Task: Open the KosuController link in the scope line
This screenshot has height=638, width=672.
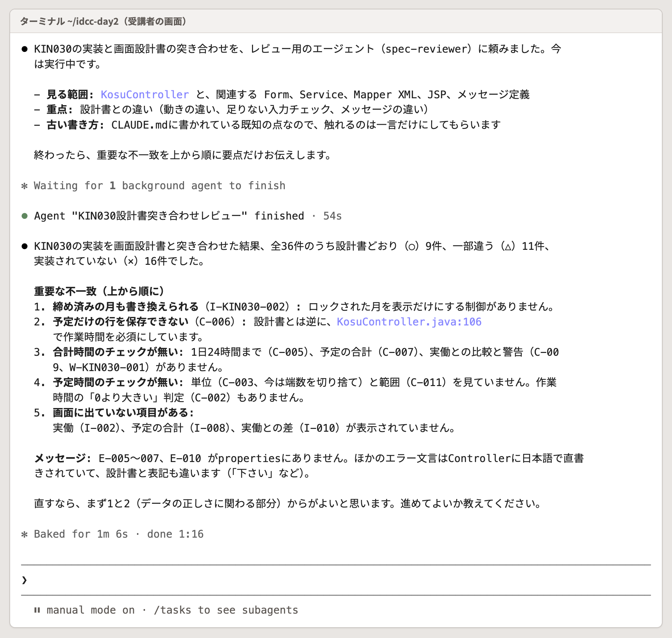Action: pos(145,95)
